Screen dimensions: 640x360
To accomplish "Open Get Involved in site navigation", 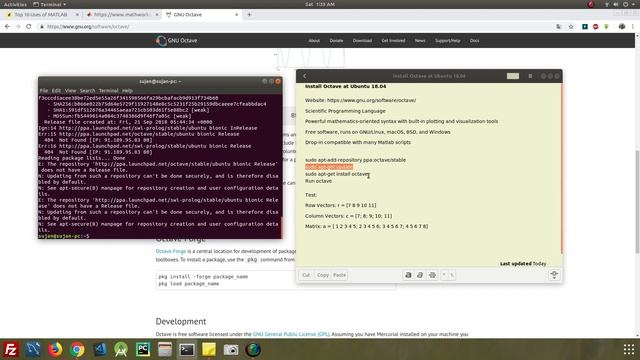I will [x=393, y=41].
